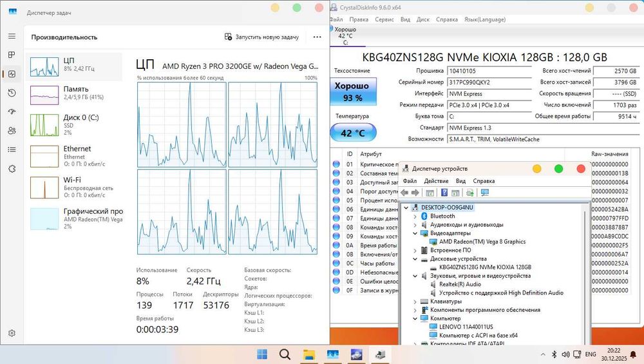Open Users icon in Task Manager sidebar
This screenshot has height=364, width=644.
tap(12, 131)
